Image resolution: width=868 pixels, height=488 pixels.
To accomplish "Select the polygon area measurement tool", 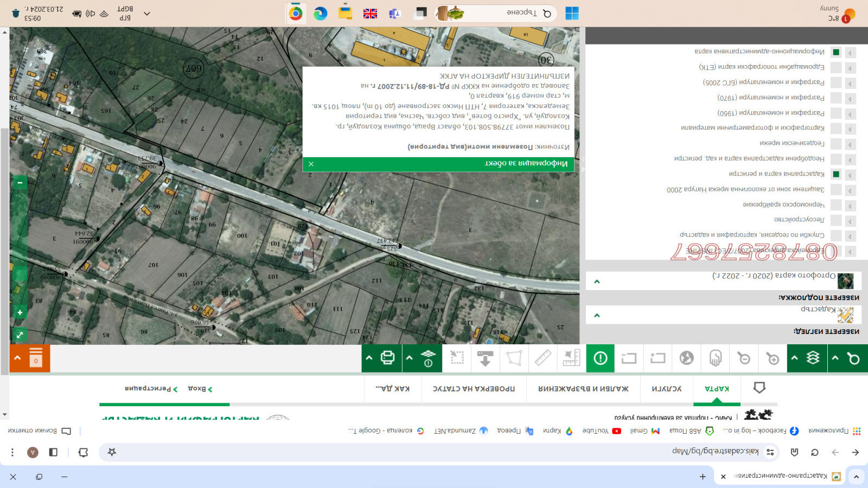I will pos(514,358).
